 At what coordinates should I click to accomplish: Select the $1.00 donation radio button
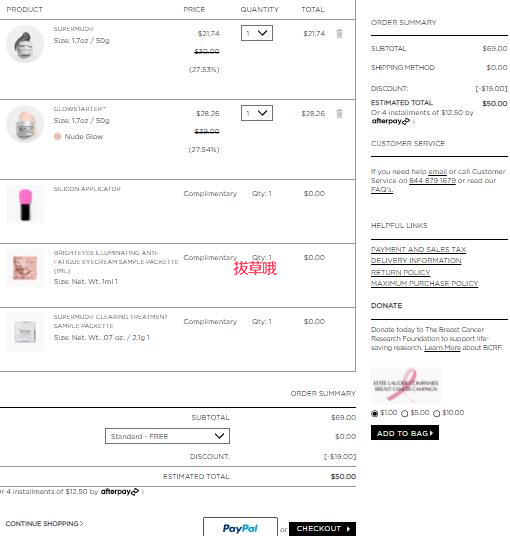tap(375, 414)
